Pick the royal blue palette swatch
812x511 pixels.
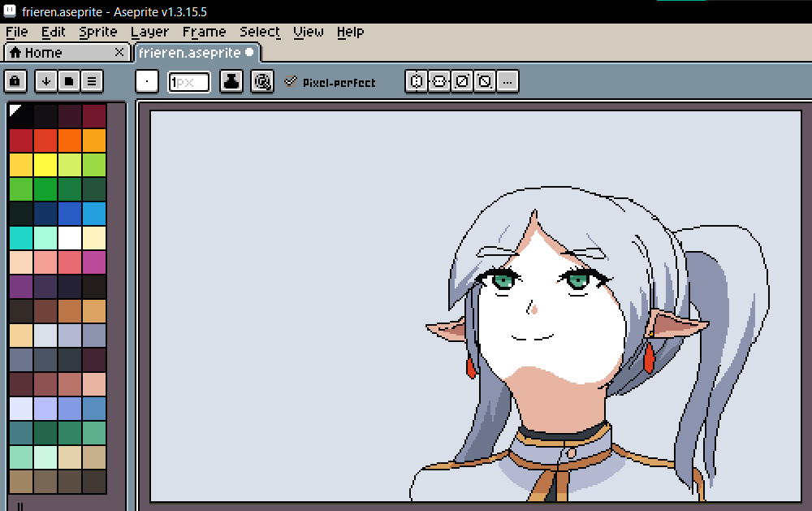(x=69, y=214)
